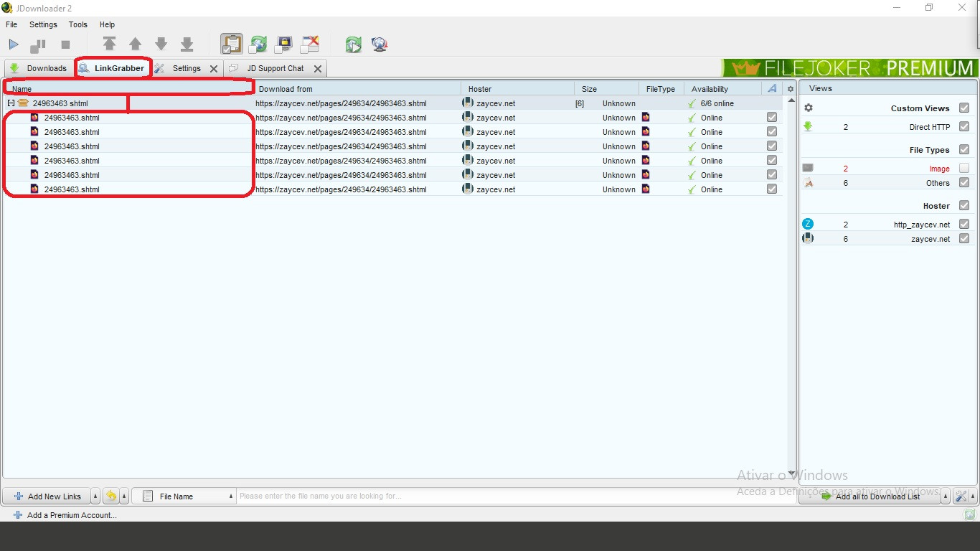980x551 pixels.
Task: Open the Add New Links arrow menu
Action: 95,496
